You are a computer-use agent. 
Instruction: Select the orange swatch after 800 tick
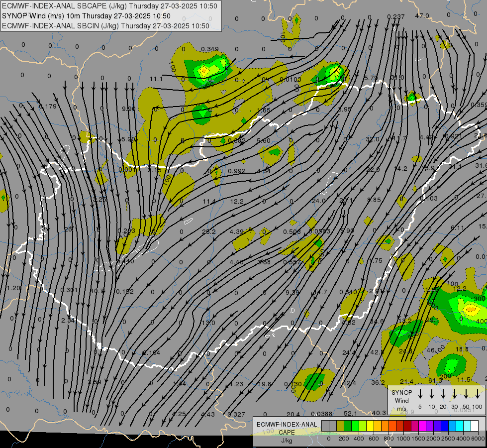point(392,426)
